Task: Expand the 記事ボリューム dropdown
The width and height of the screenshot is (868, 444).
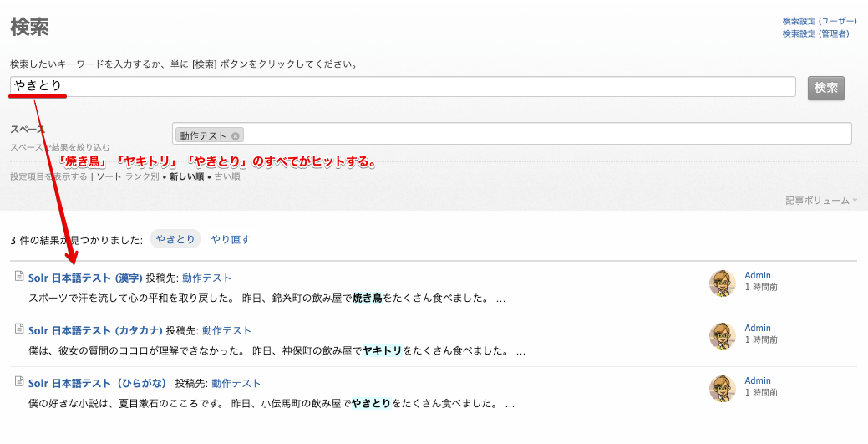Action: tap(821, 200)
